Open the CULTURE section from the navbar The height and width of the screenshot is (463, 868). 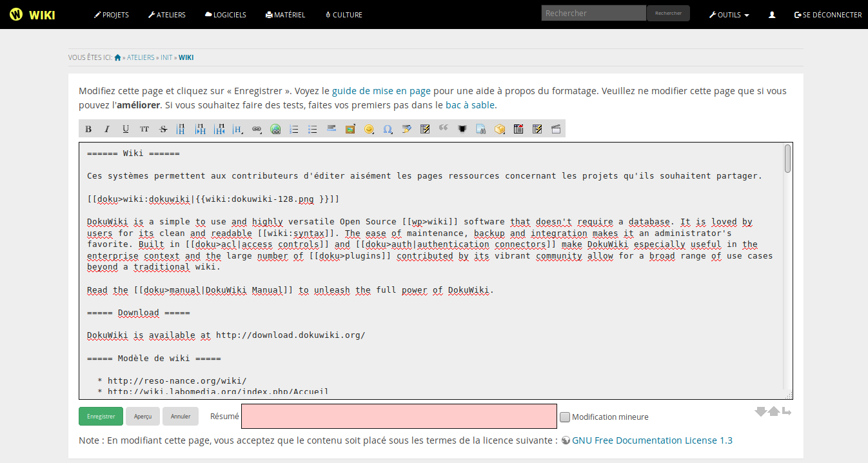tap(344, 14)
